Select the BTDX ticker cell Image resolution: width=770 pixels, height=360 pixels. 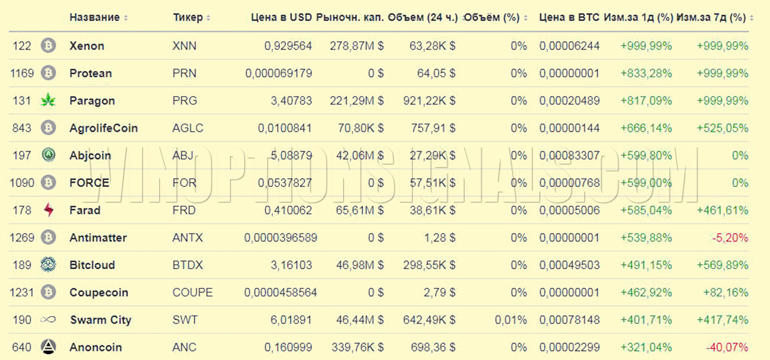(x=187, y=266)
